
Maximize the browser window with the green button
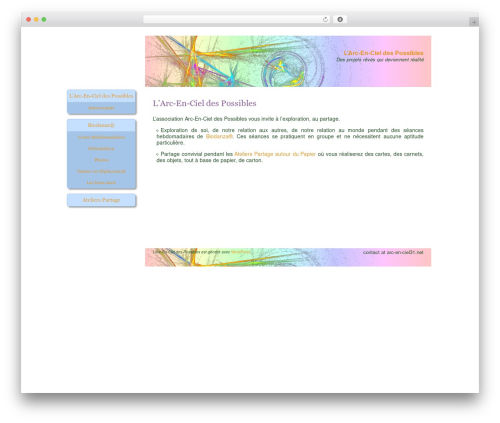coord(44,19)
